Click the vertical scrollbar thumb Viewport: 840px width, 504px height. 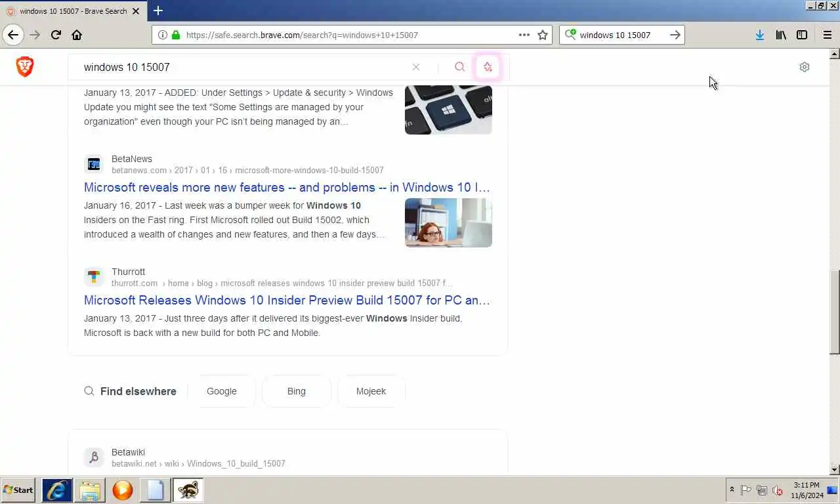[835, 312]
